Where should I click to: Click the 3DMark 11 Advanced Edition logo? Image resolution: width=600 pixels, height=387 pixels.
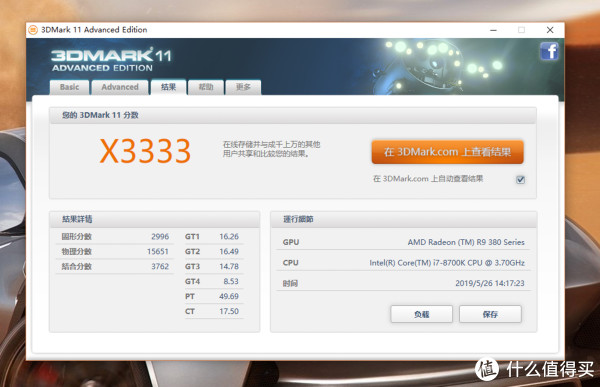[111, 60]
